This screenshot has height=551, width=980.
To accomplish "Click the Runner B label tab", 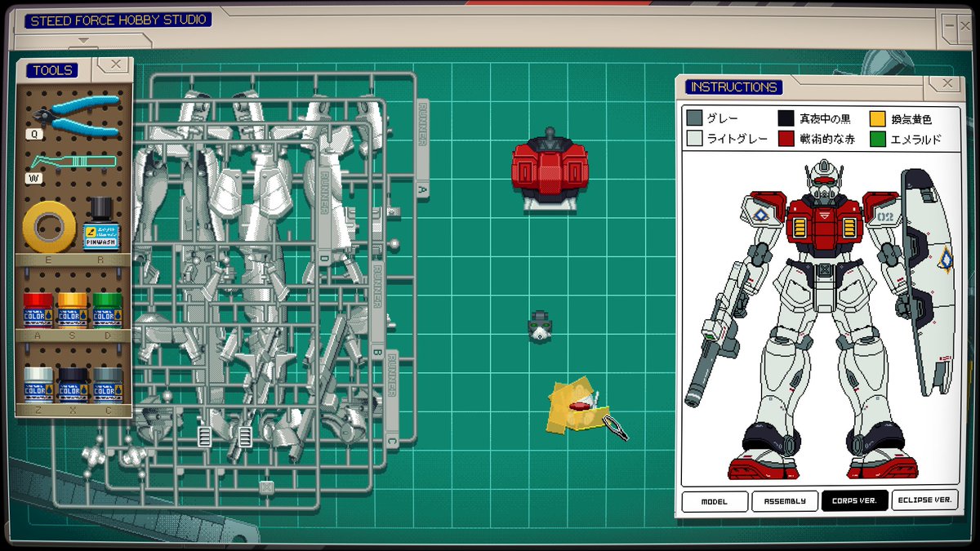I will 376,309.
